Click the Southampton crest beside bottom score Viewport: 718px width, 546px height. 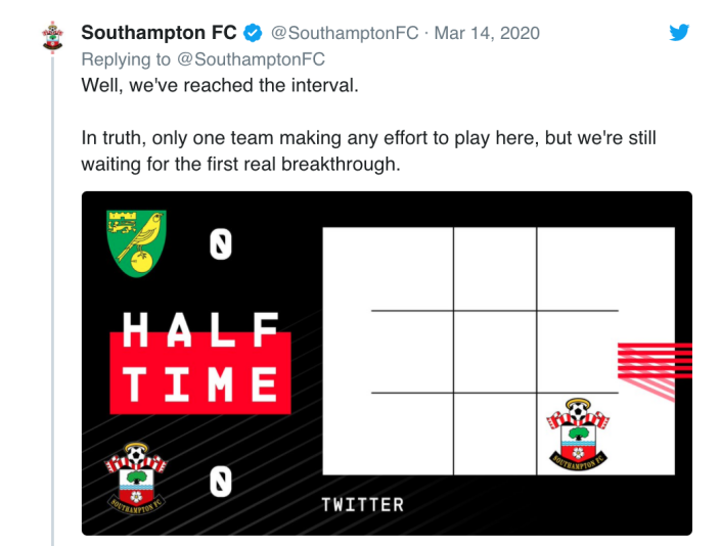tap(136, 478)
